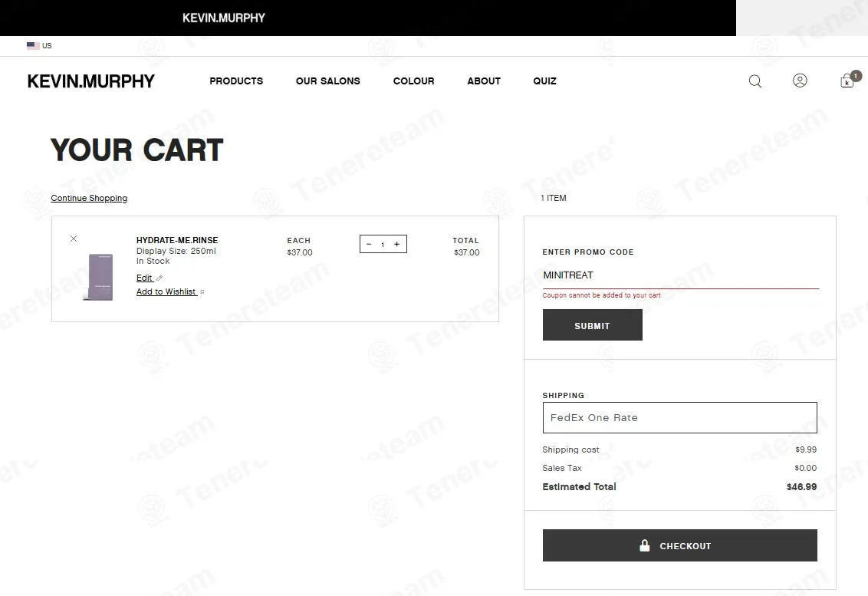Click the KEVIN.MURPHY logo in navigation
This screenshot has height=596, width=868.
pos(90,81)
